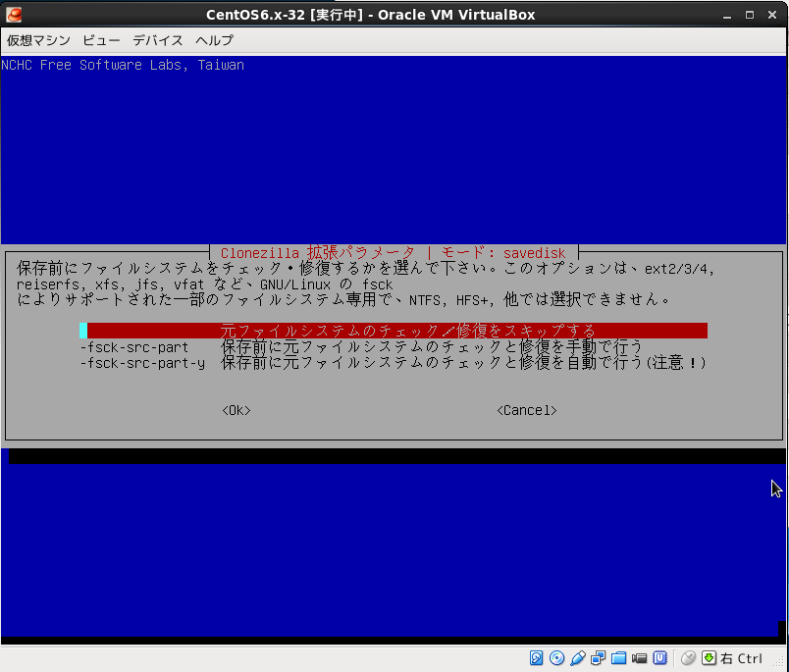The width and height of the screenshot is (789, 672).
Task: Open the shared folders status icon
Action: (x=619, y=658)
